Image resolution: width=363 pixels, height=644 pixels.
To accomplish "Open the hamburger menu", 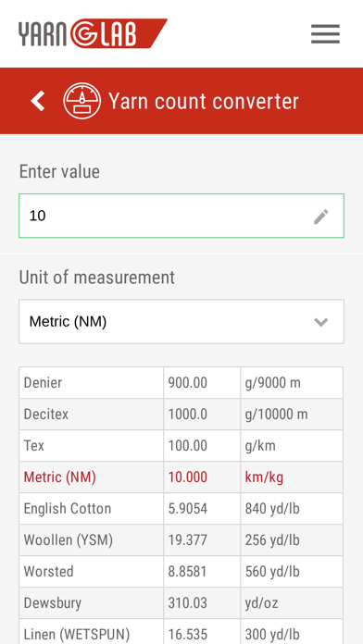I will tap(325, 33).
